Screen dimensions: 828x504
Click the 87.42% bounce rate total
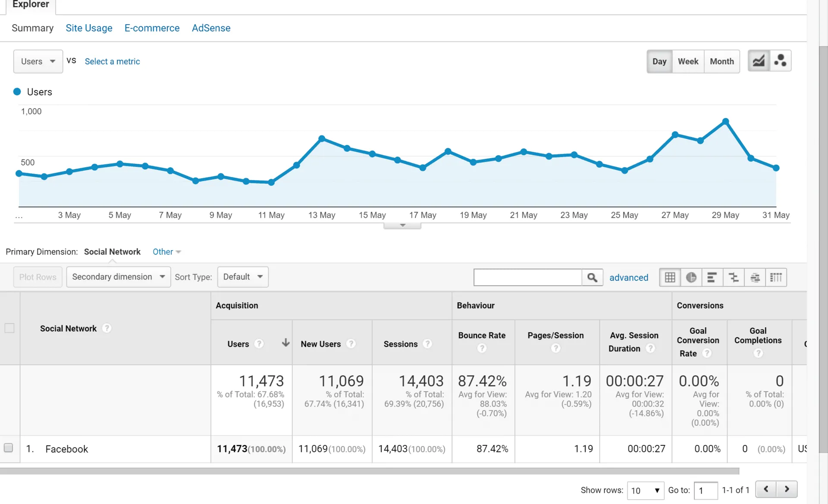[482, 381]
